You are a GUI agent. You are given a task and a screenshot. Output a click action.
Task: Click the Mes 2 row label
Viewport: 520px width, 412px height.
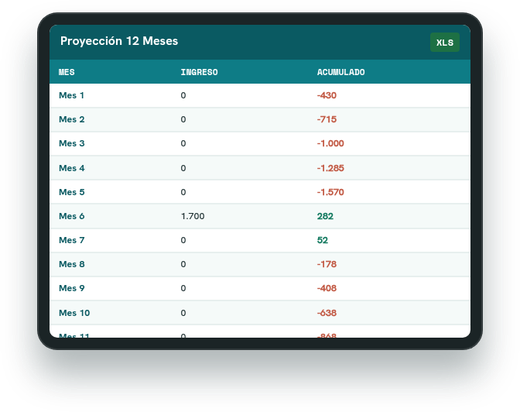(x=72, y=119)
